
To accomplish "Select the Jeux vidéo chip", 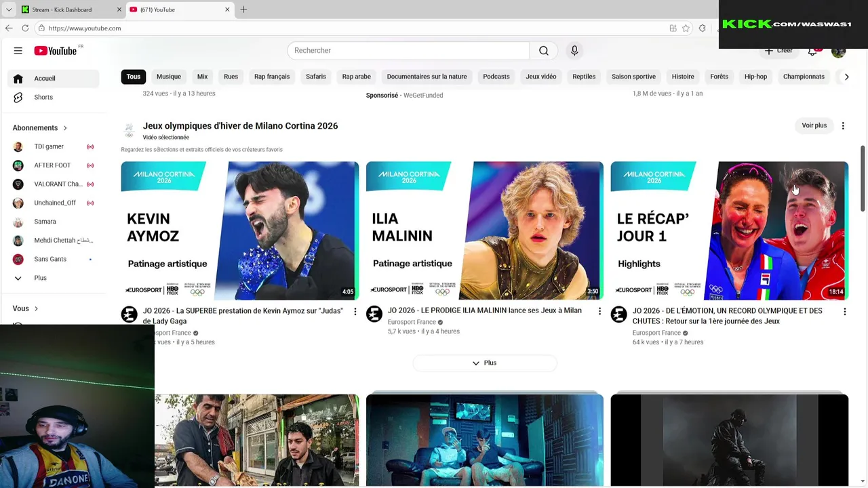I will 541,77.
